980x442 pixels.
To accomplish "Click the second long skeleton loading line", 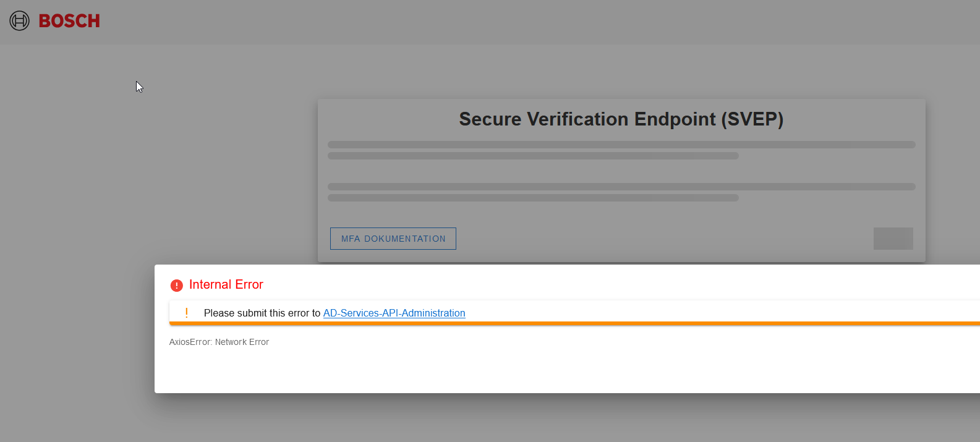I will coord(621,187).
